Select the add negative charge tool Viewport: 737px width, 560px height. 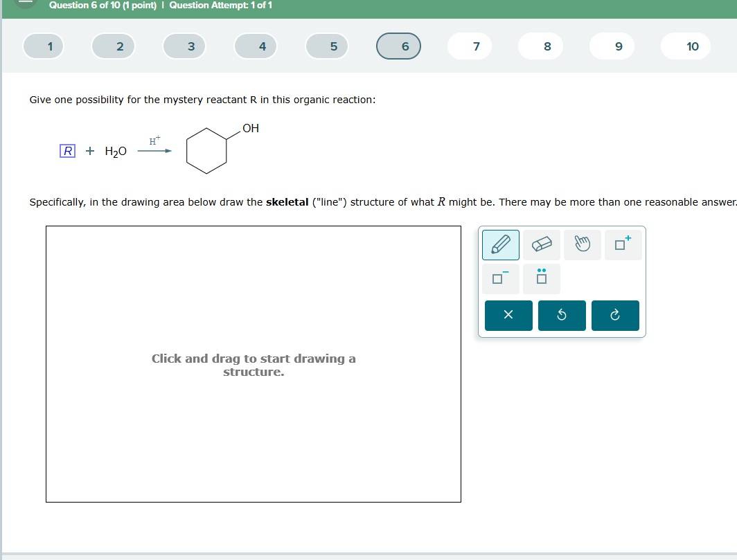(500, 278)
